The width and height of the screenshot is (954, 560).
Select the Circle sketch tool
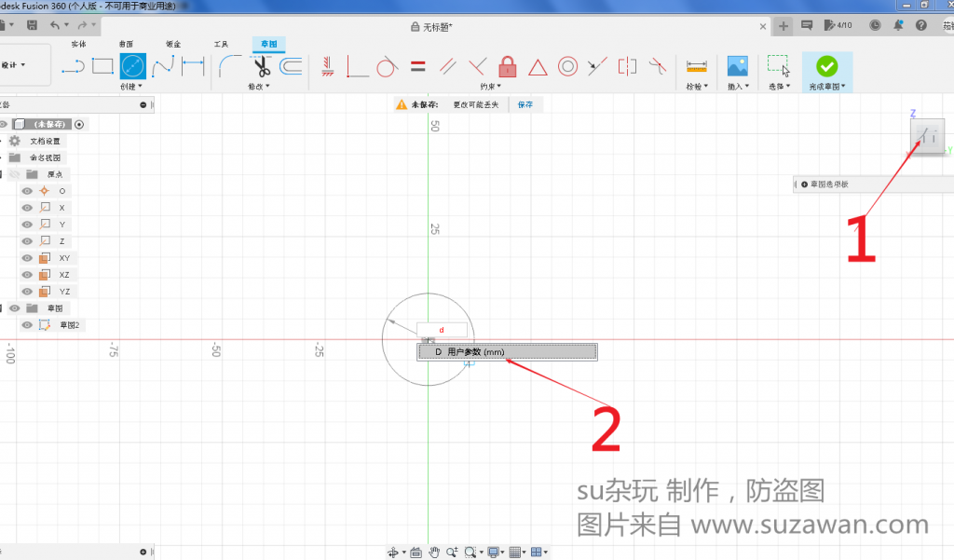click(x=133, y=66)
